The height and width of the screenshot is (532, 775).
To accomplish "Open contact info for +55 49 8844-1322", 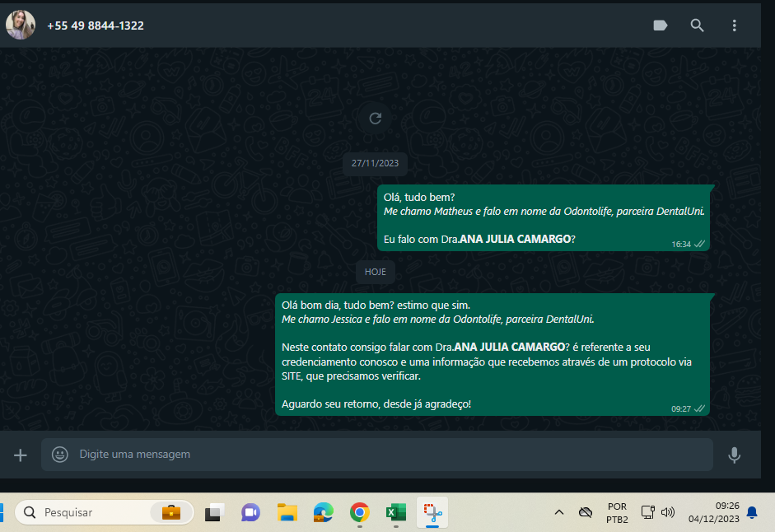I will coord(96,26).
